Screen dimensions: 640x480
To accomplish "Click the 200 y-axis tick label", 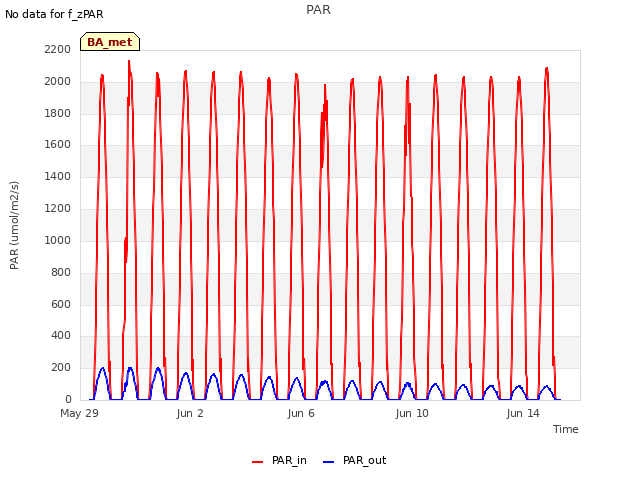I will coord(61,367).
